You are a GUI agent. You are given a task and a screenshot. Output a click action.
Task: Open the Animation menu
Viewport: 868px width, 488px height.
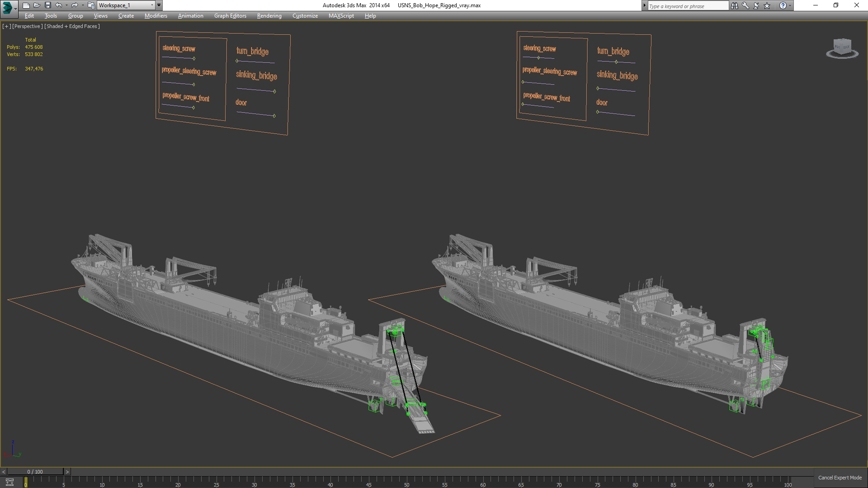pyautogui.click(x=190, y=16)
